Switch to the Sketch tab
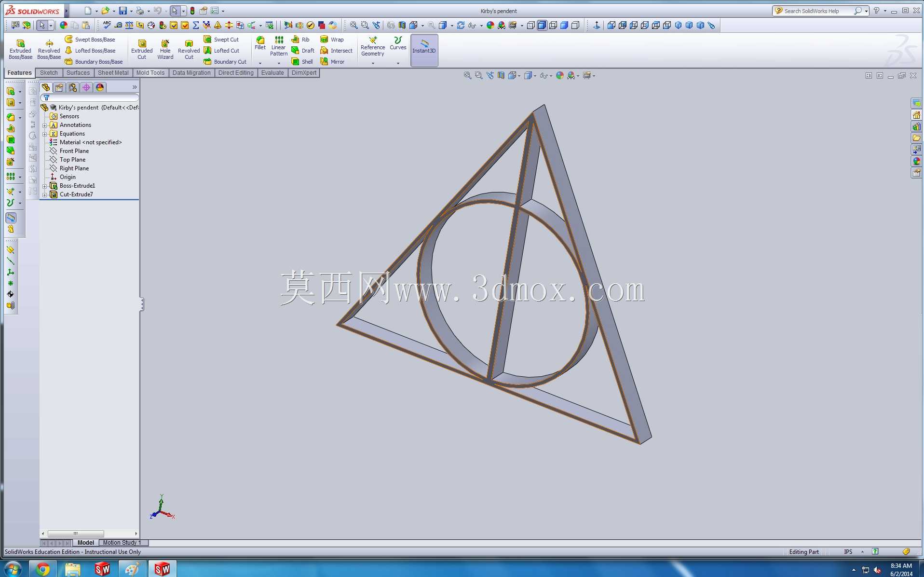Viewport: 924px width, 577px height. pos(49,73)
